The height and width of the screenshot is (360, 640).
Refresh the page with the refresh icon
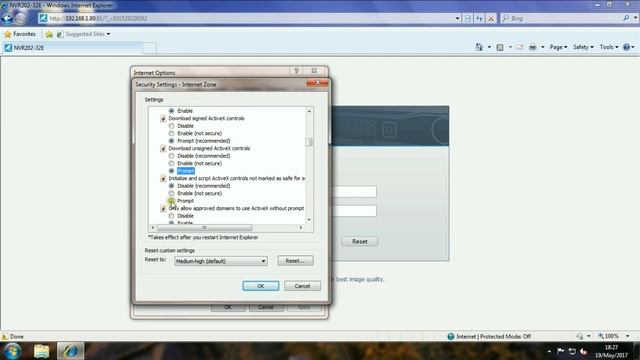pyautogui.click(x=479, y=18)
